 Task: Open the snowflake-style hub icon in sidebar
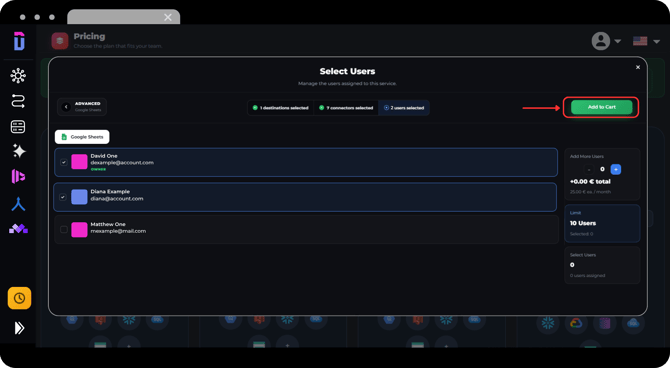[x=18, y=76]
